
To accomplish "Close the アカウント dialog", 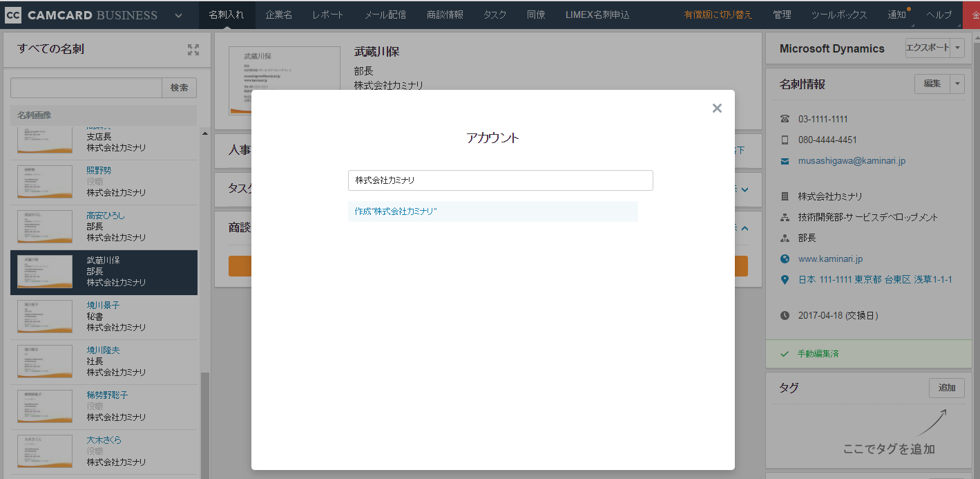I will coord(717,108).
